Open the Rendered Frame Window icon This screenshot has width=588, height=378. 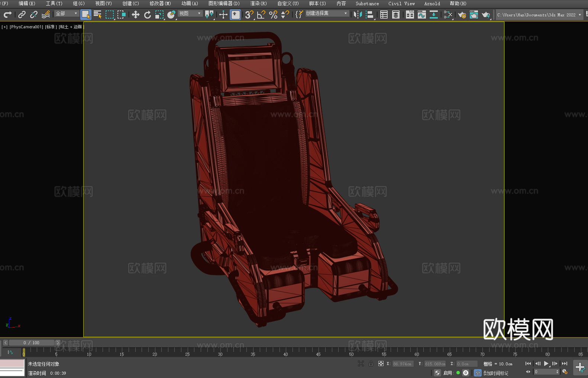474,14
